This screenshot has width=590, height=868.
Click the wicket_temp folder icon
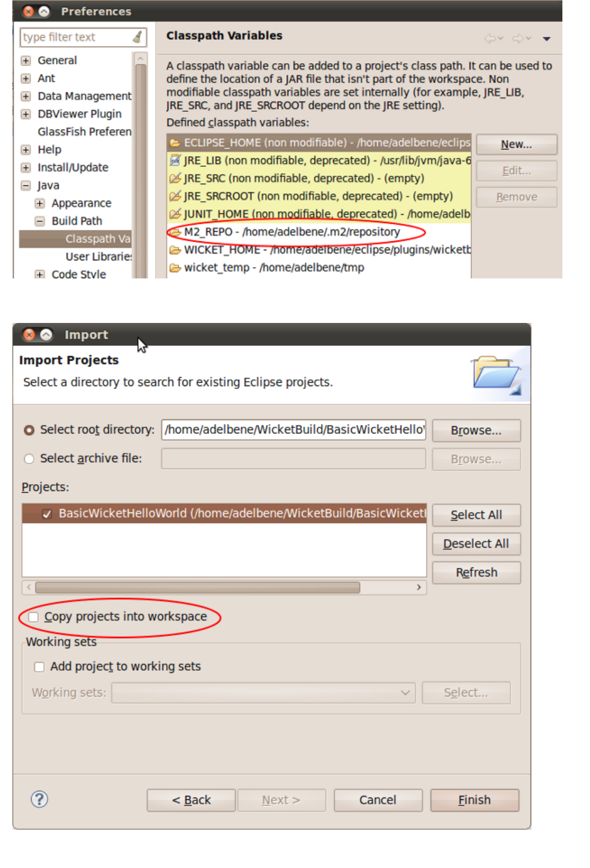pyautogui.click(x=175, y=268)
